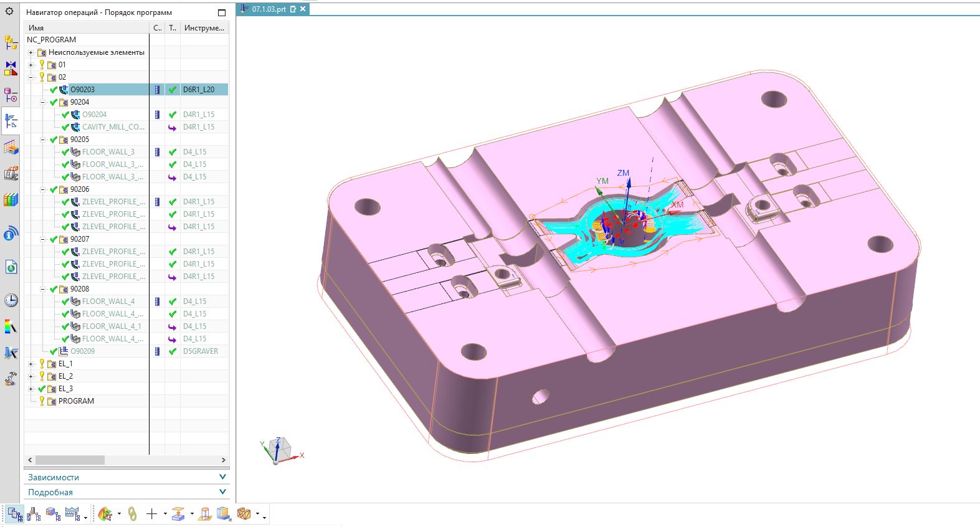Expand program group 01

[x=31, y=65]
